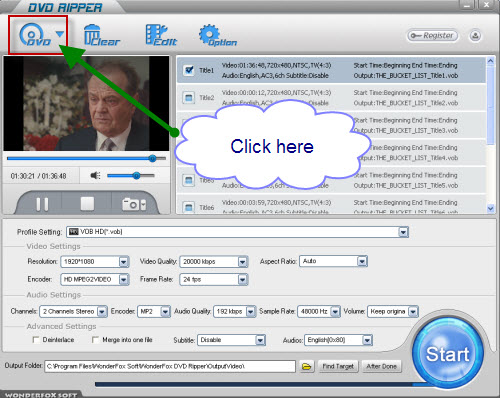Image resolution: width=500 pixels, height=398 pixels.
Task: Click the title list scrollbar up arrow
Action: [x=490, y=61]
